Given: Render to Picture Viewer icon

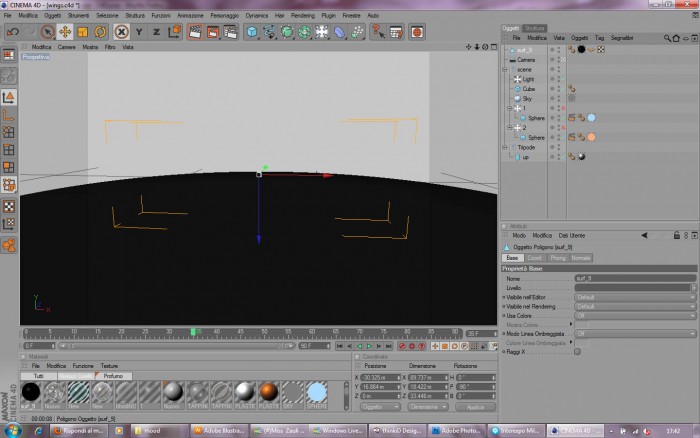Looking at the screenshot, I should [x=213, y=32].
